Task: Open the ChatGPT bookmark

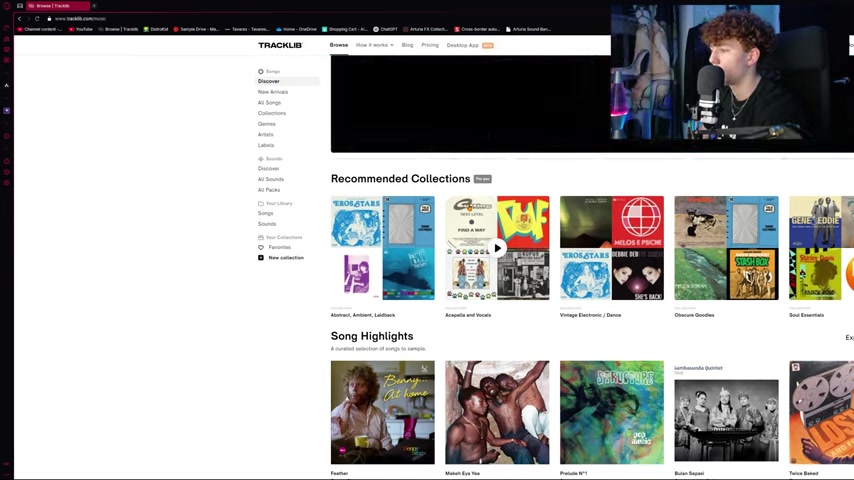Action: pos(385,29)
